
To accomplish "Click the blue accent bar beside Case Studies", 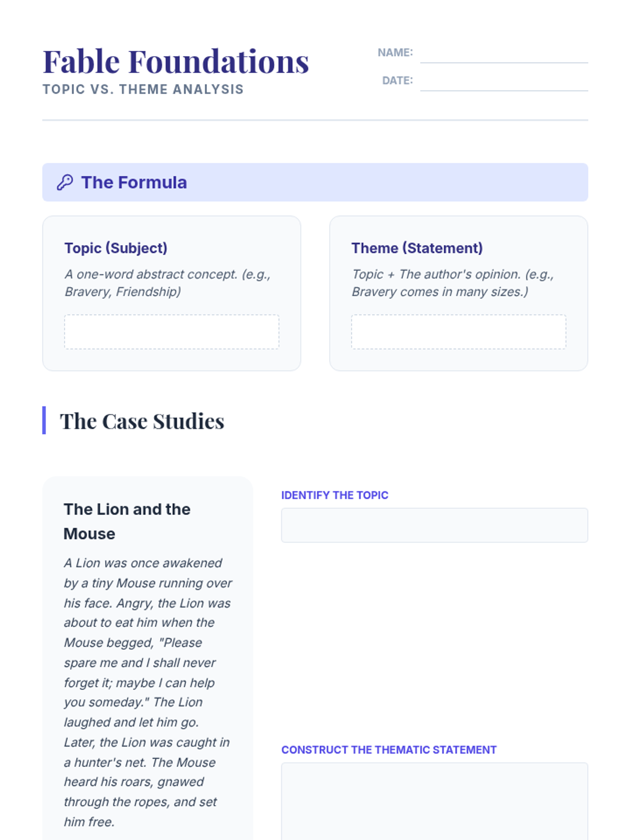I will (44, 421).
